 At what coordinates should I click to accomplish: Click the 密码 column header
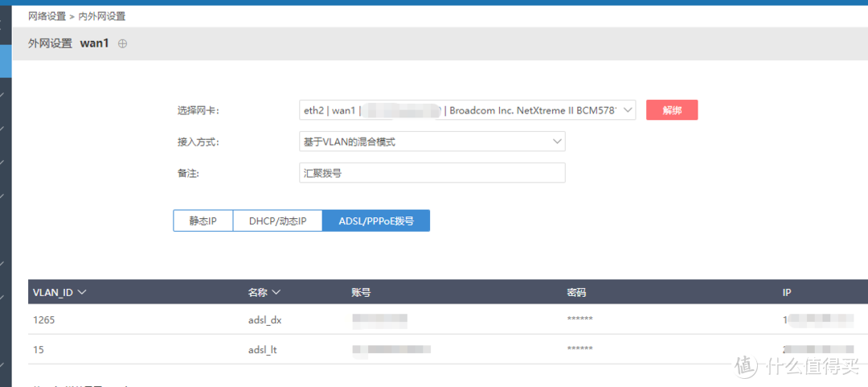(x=577, y=292)
